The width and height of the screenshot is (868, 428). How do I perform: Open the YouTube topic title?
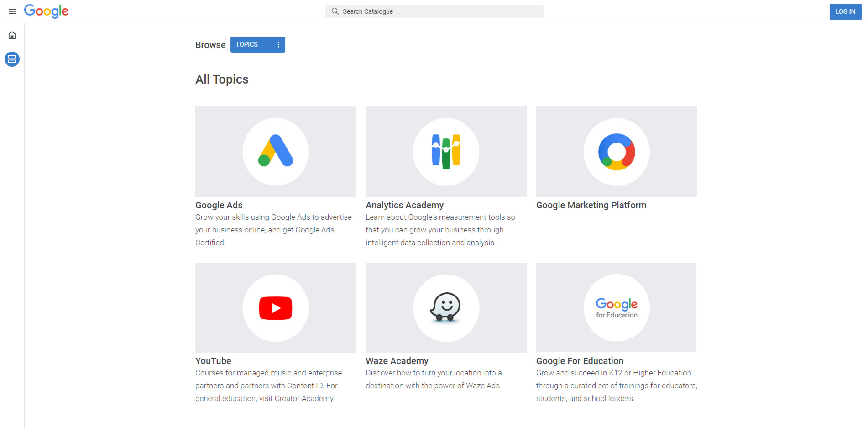point(213,361)
